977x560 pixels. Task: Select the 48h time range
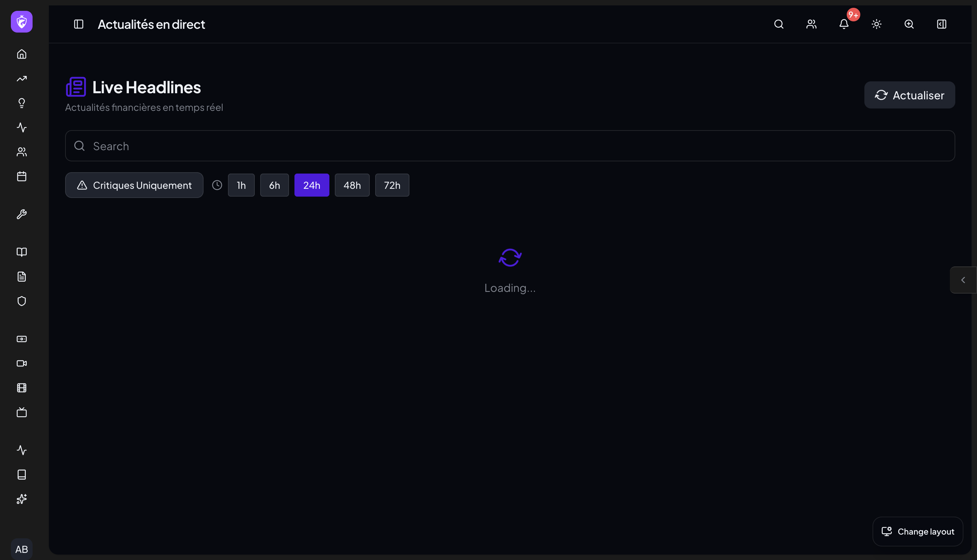coord(352,185)
